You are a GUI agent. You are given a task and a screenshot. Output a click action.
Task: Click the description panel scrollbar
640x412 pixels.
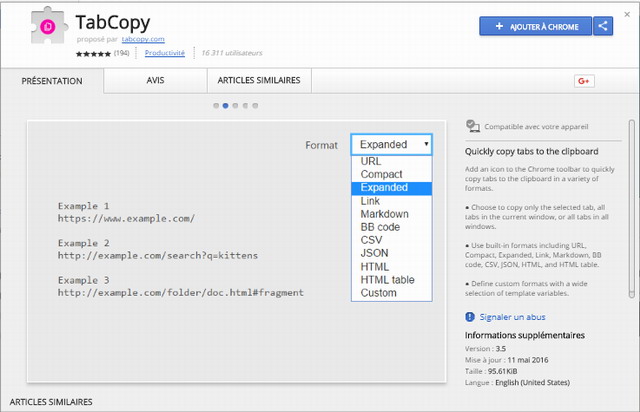631,209
